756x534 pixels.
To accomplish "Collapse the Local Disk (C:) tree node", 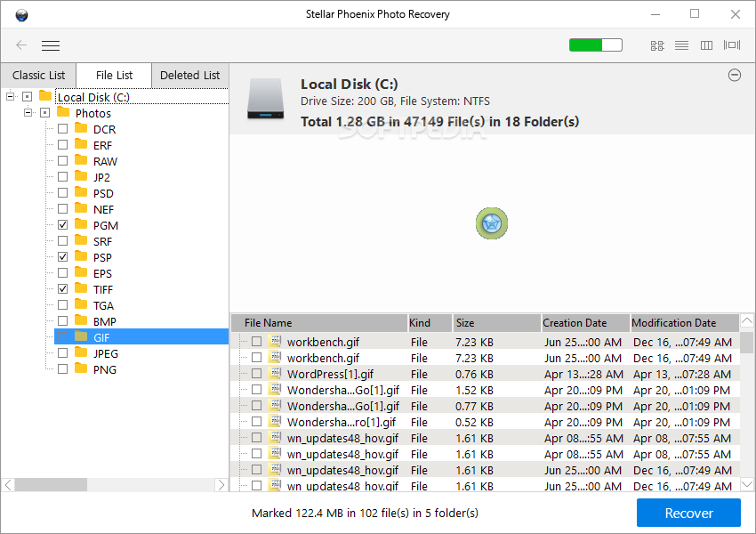I will tap(10, 96).
